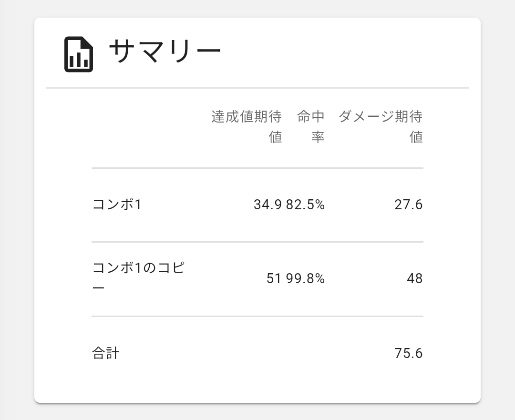Screen dimensions: 515x420
Task: Click the 75.6 total damage value
Action: click(x=408, y=353)
